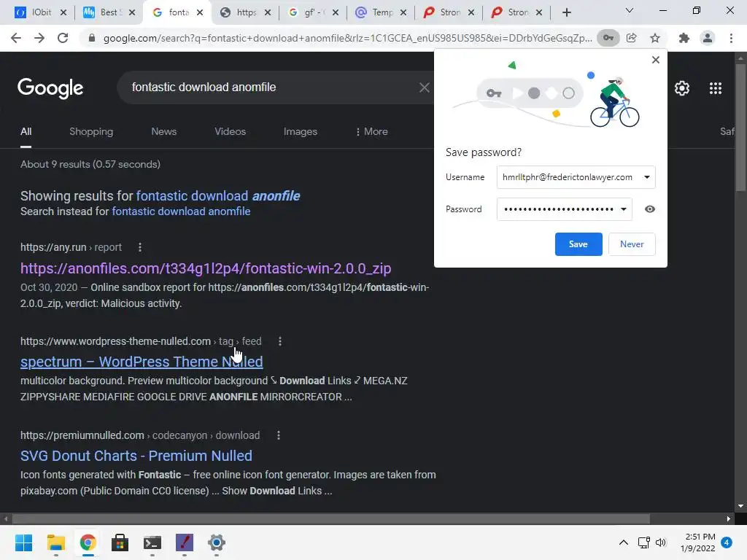Screen dimensions: 747x560
Task: Clear the Google search box text
Action: tap(424, 87)
